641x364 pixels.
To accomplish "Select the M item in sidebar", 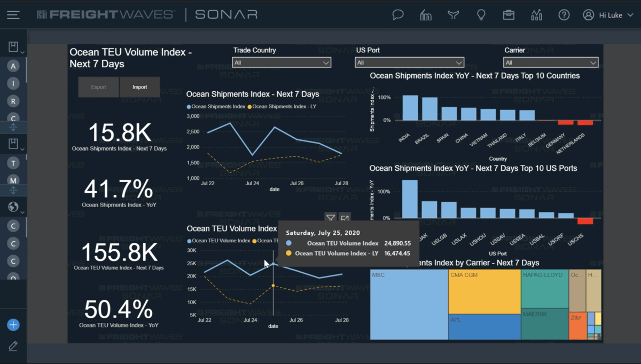I will pyautogui.click(x=13, y=180).
